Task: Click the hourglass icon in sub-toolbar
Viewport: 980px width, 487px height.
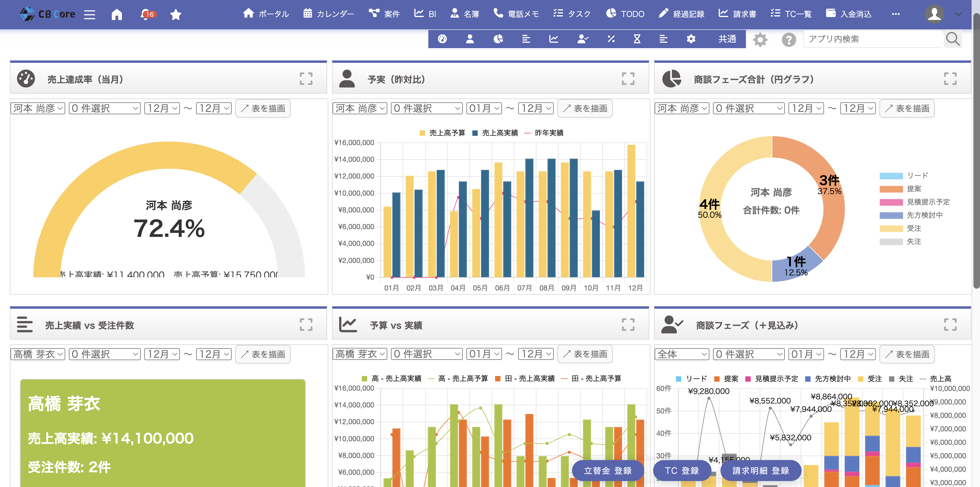Action: 637,39
